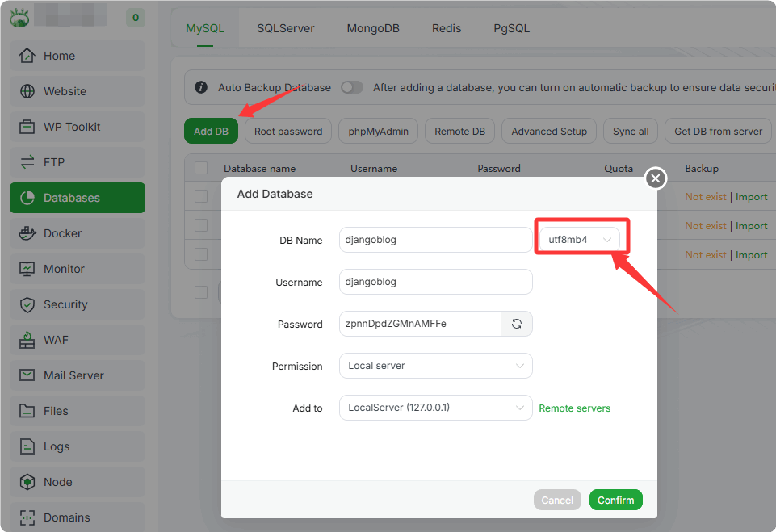Switch to the SQLServer tab
The image size is (776, 532).
[x=286, y=29]
